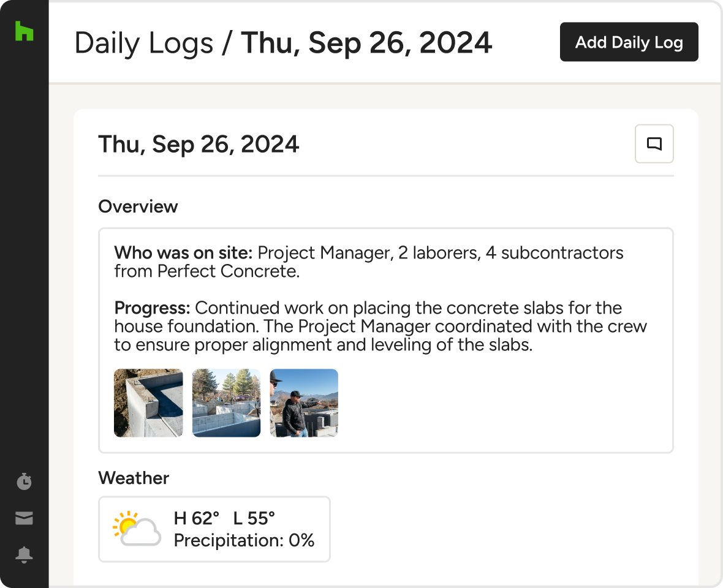Image resolution: width=723 pixels, height=588 pixels.
Task: Click the bold date in the page title
Action: 366,43
